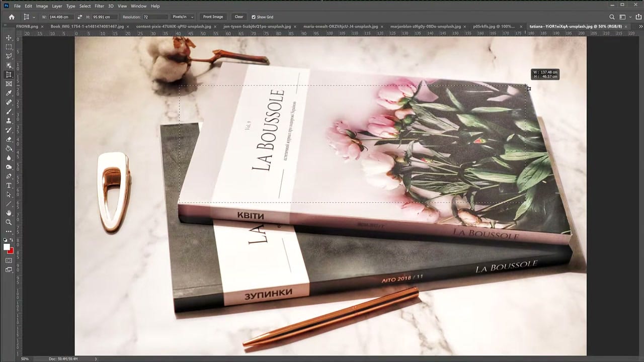Select the Path Selection tool
This screenshot has width=644, height=362.
click(9, 195)
